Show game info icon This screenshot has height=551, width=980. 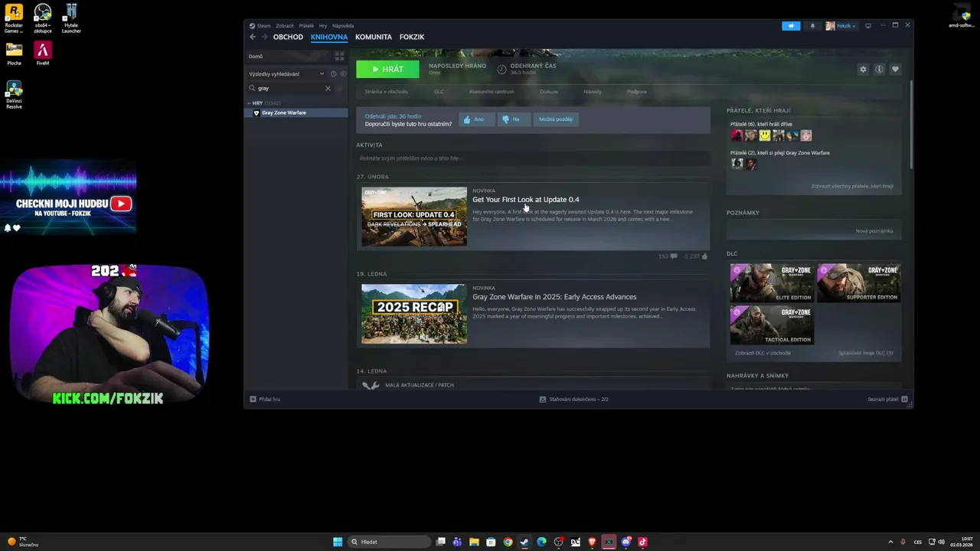[879, 69]
